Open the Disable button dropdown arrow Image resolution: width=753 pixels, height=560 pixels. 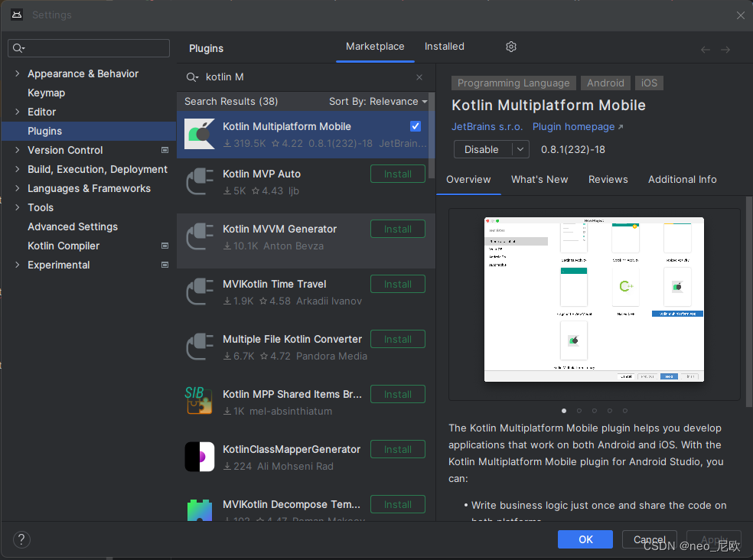click(x=520, y=149)
